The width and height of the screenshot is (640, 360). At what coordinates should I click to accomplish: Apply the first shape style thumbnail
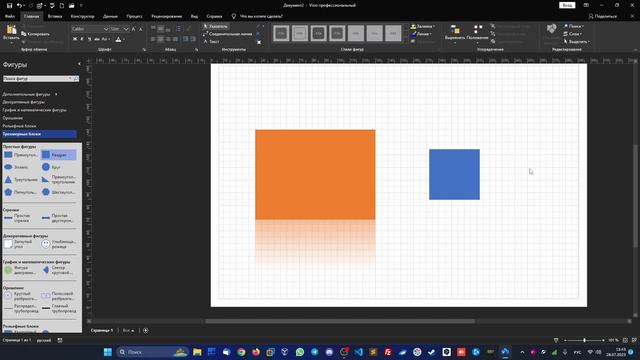pos(281,33)
